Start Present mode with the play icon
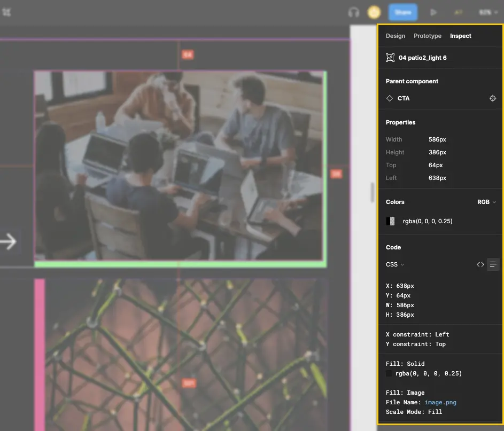The image size is (504, 431). (x=433, y=12)
